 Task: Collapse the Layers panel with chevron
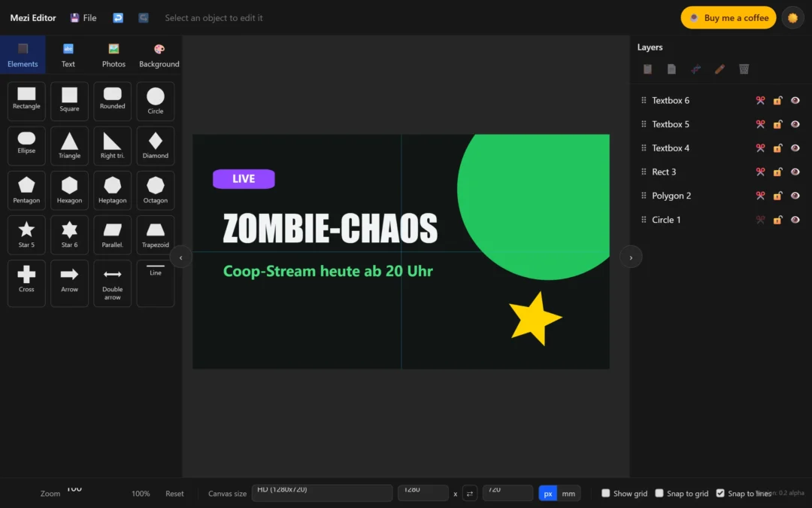[x=631, y=257]
